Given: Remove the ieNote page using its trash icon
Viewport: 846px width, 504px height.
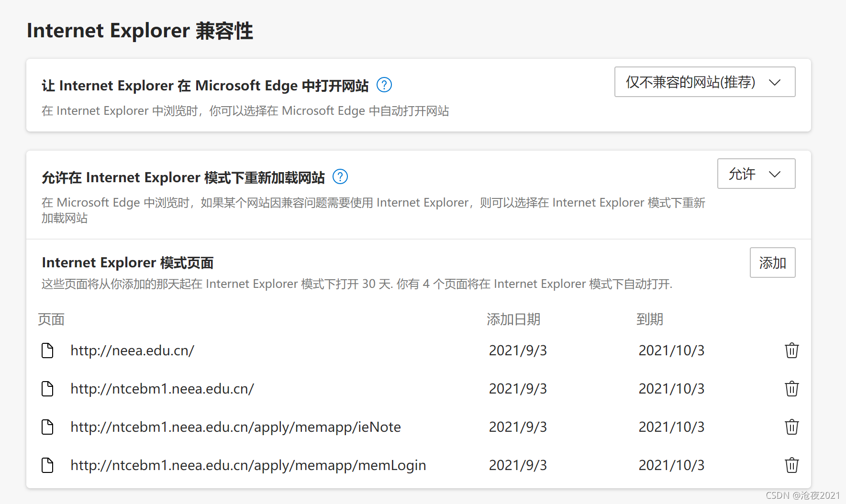Looking at the screenshot, I should click(792, 427).
